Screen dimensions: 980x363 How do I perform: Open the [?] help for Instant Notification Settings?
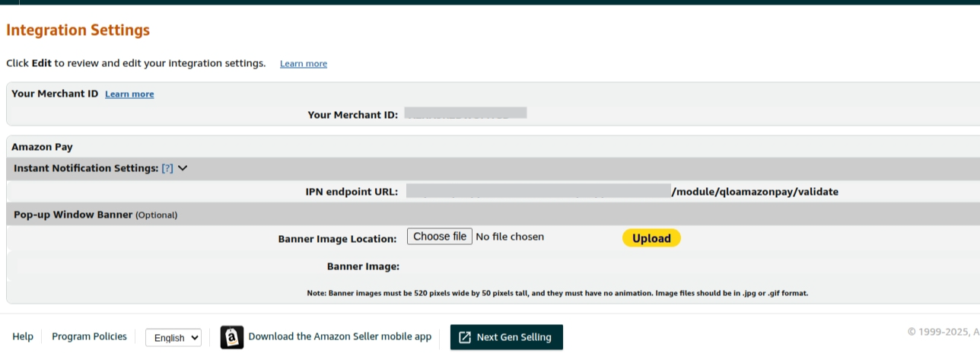[x=167, y=168]
